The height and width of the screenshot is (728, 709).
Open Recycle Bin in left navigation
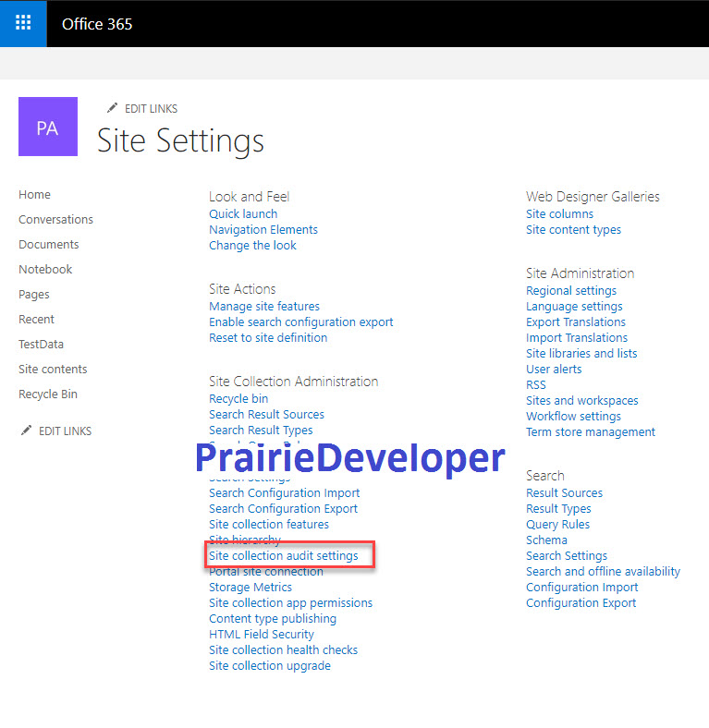(48, 394)
